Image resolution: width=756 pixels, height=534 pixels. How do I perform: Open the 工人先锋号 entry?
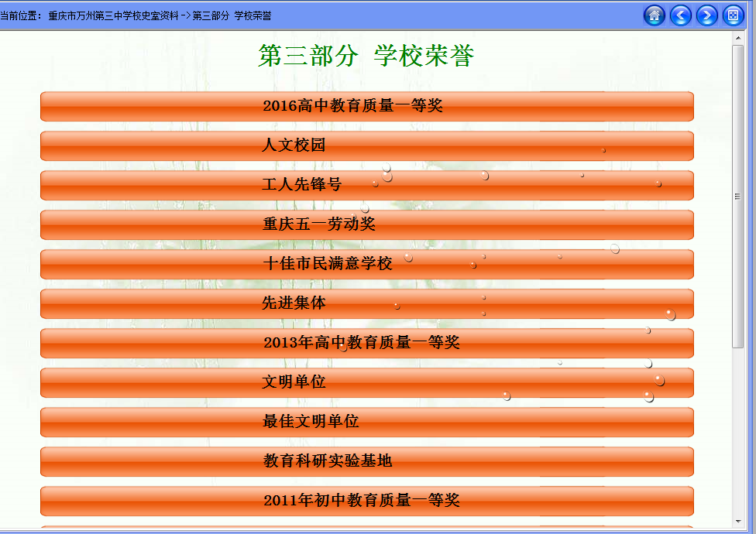coord(367,185)
